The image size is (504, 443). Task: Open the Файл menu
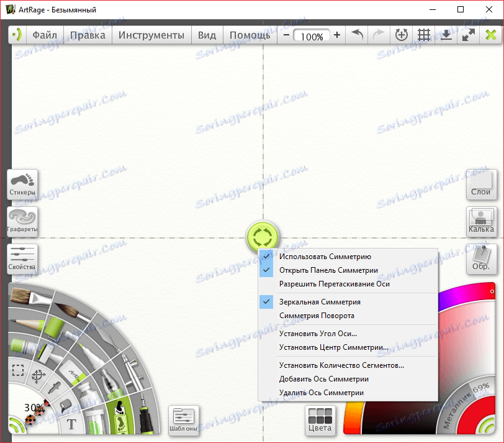(45, 35)
